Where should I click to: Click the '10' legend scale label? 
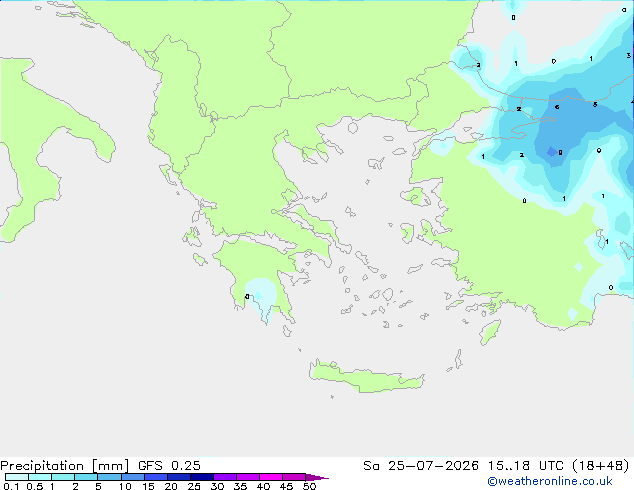point(125,486)
